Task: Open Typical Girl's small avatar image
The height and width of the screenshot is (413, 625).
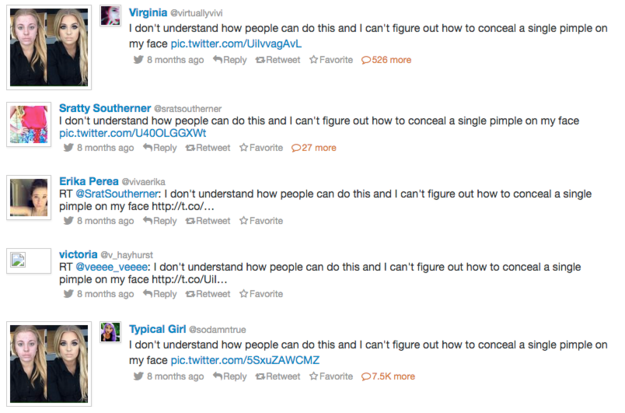Action: [x=110, y=332]
